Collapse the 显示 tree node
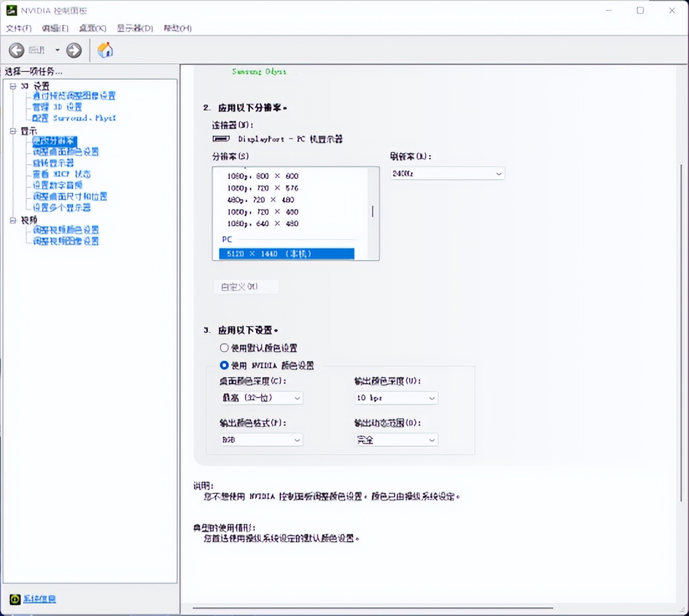Screen dimensions: 689x616 (13, 131)
